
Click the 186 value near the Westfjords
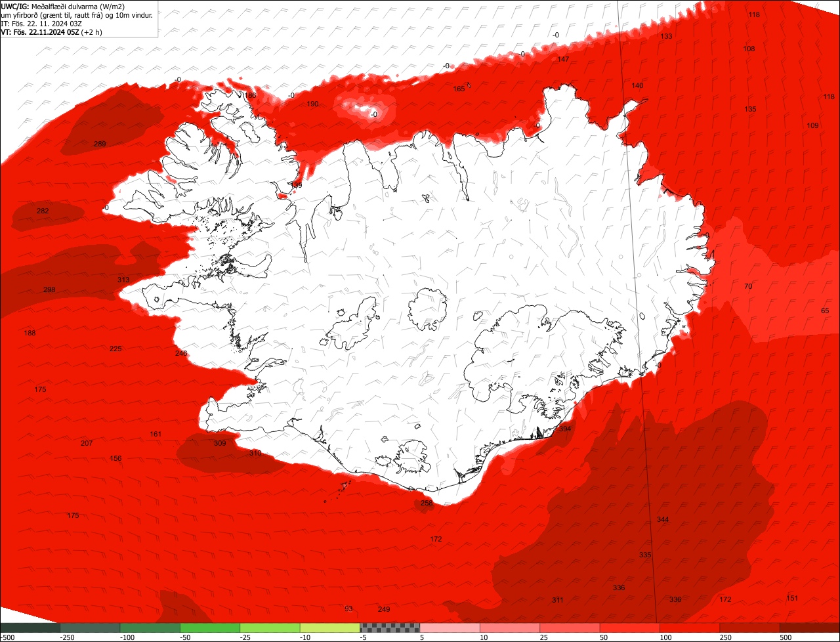(250, 95)
